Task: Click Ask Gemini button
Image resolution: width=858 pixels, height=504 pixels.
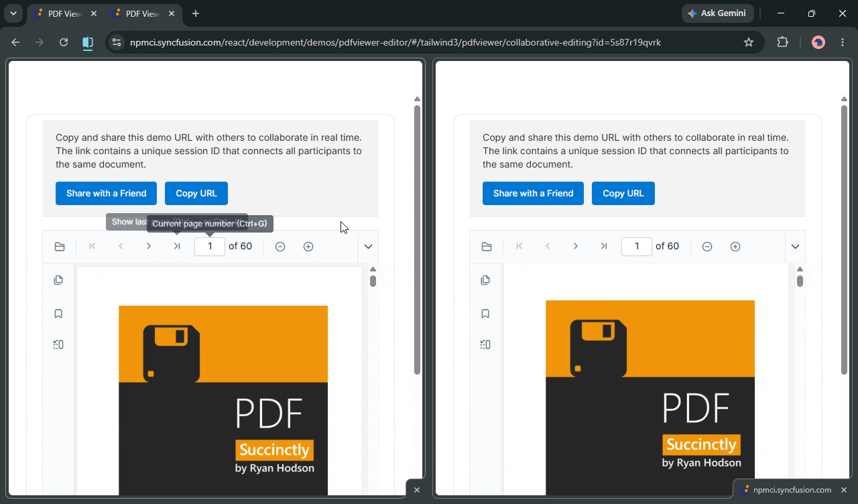Action: pos(717,13)
